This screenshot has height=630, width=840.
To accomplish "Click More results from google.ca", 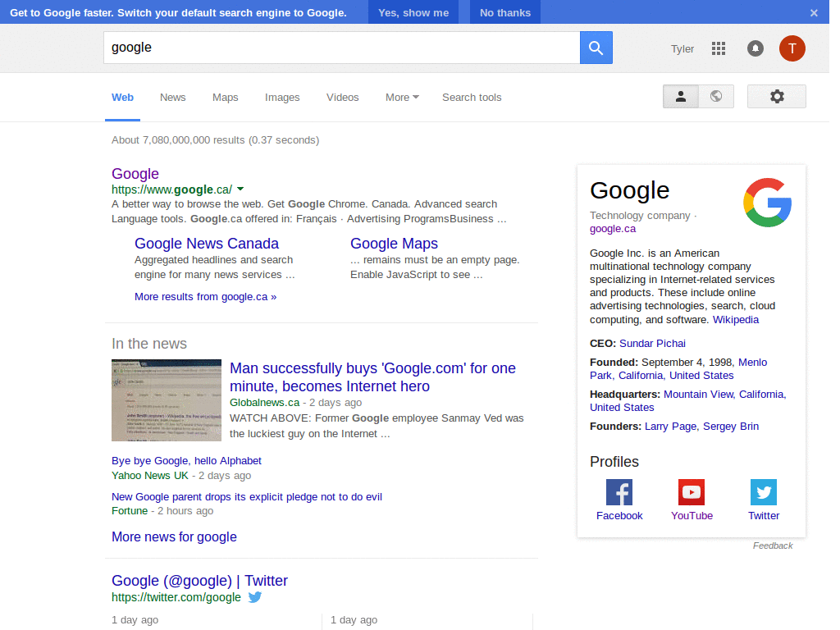I will 205,297.
